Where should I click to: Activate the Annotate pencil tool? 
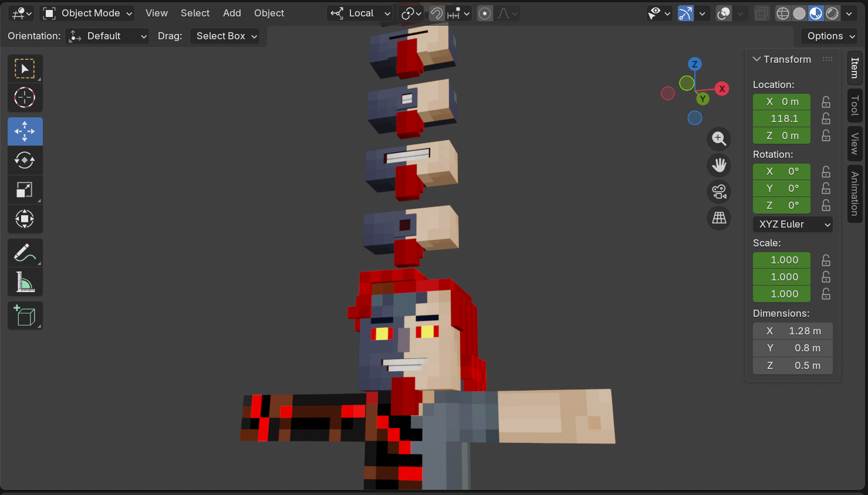click(x=25, y=253)
